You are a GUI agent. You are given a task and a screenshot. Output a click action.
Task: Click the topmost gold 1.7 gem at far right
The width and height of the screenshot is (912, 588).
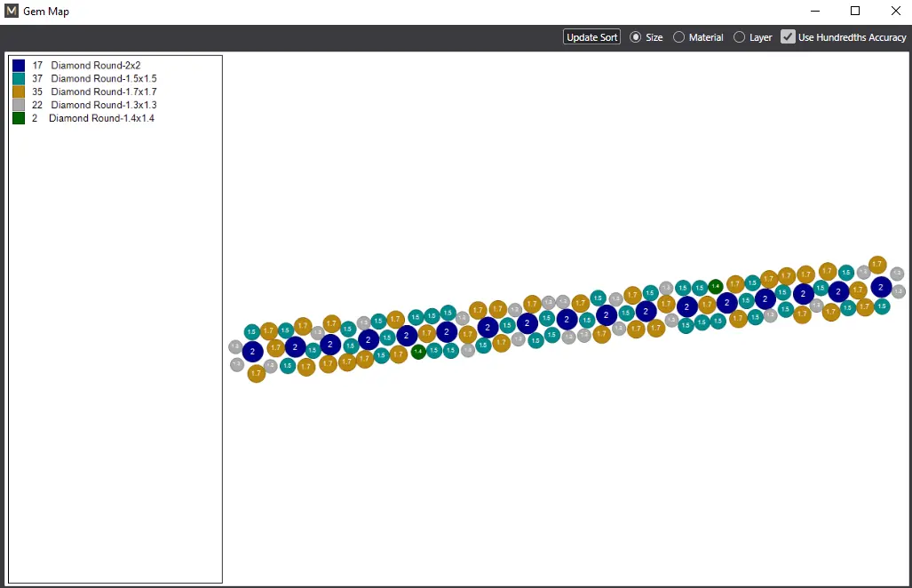click(x=877, y=265)
